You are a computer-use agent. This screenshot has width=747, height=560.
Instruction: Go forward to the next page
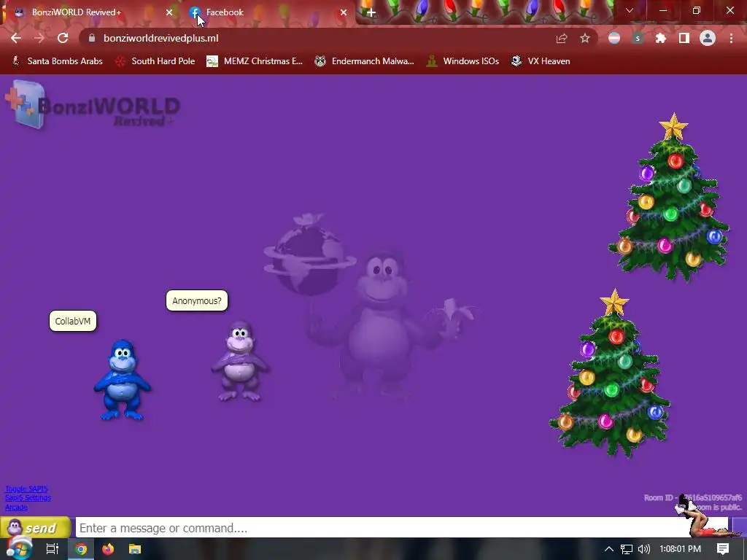point(39,38)
